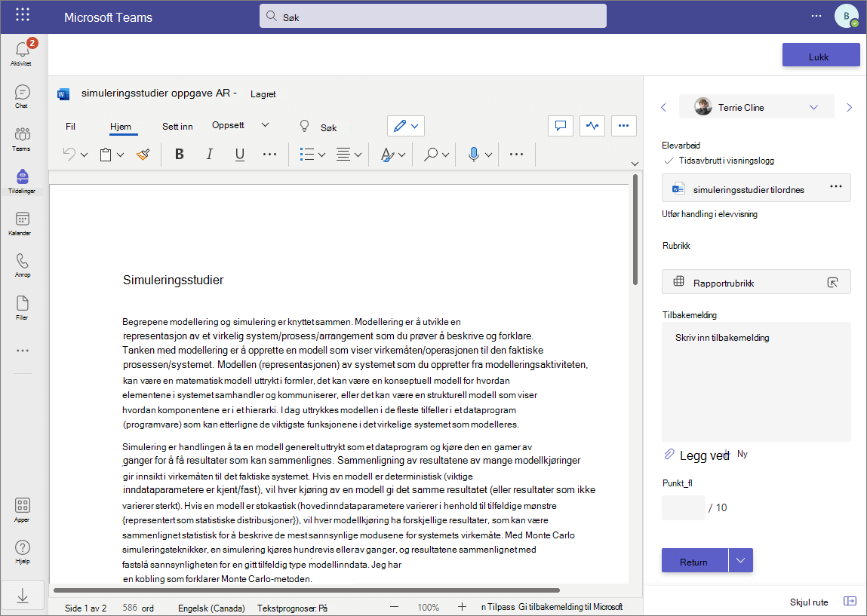Click the format painter brush icon
The image size is (867, 616).
pyautogui.click(x=143, y=155)
